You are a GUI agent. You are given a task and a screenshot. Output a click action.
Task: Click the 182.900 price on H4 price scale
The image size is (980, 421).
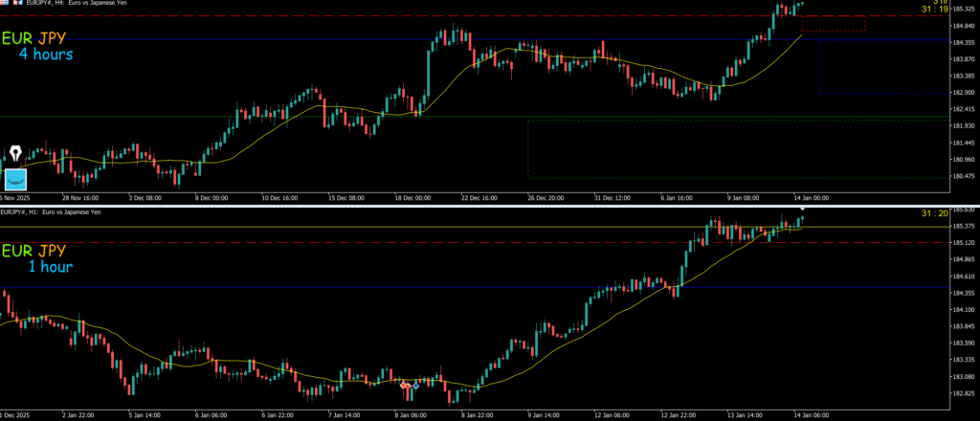[963, 93]
